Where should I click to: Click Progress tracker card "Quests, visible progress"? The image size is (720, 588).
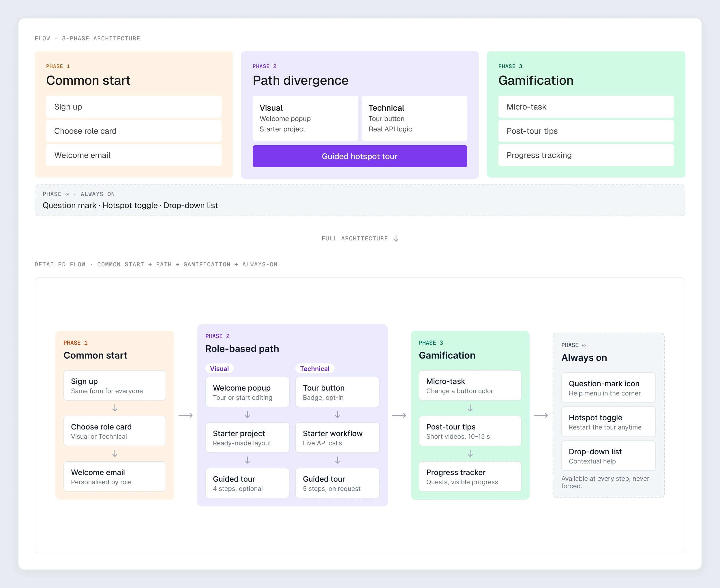470,476
